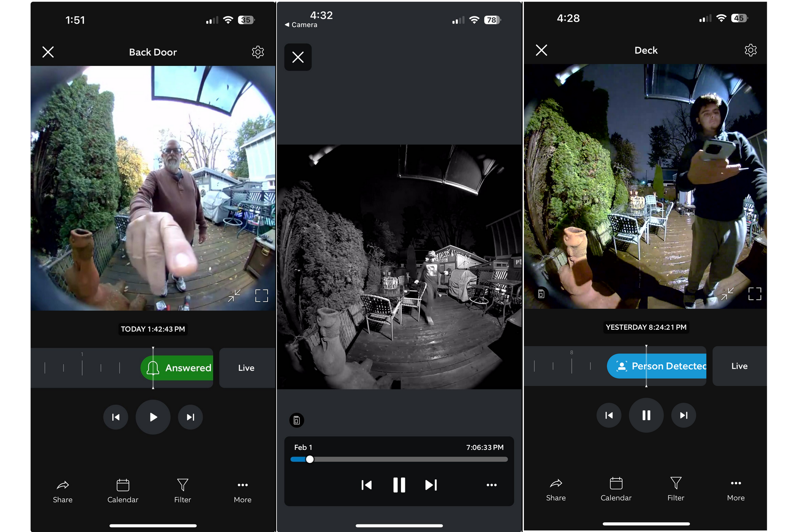Tap the Answered event on the timeline
Screen dimensions: 798x532
pos(177,368)
